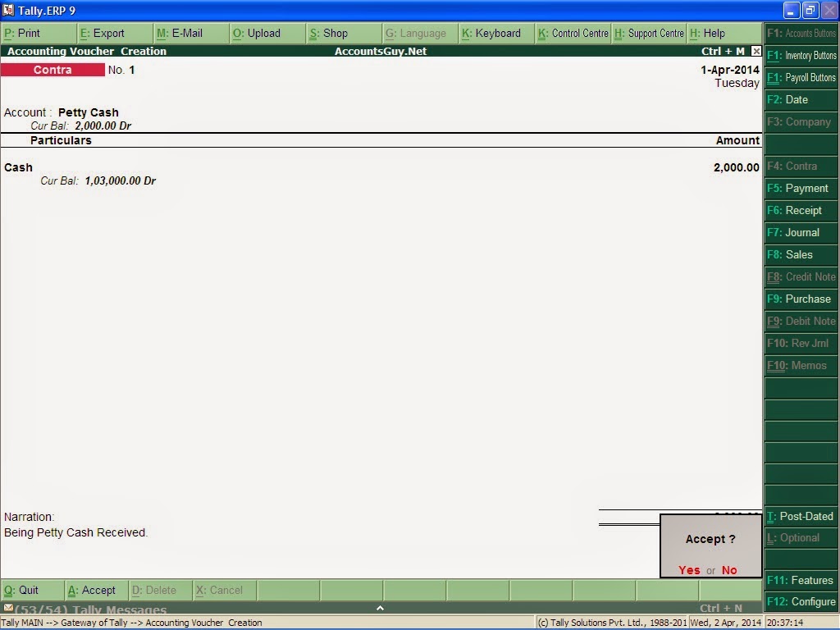This screenshot has height=630, width=840.
Task: Click the Cur Bal 2,000.00 Dr value
Action: 103,126
